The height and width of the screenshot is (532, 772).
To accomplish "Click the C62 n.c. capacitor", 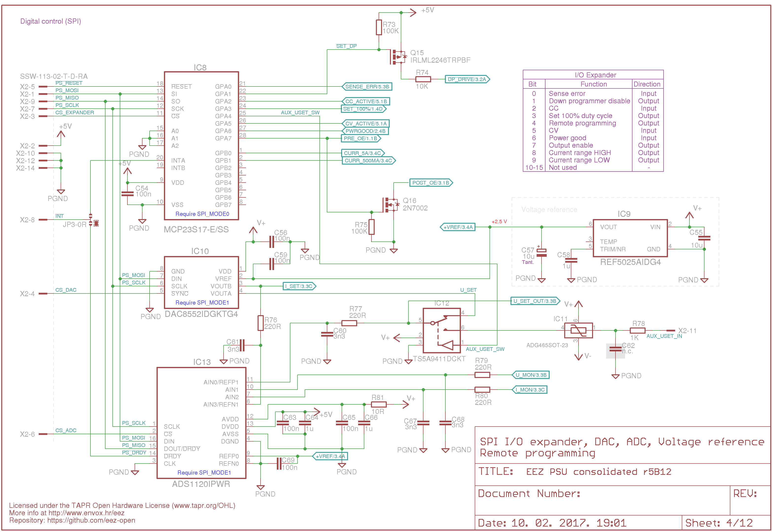I will (x=615, y=350).
